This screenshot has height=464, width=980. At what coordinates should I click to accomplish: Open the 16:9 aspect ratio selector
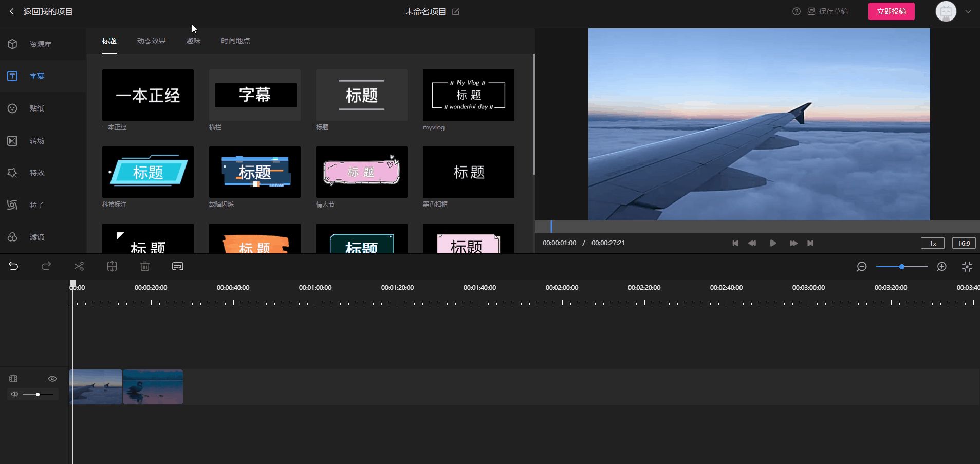[964, 243]
